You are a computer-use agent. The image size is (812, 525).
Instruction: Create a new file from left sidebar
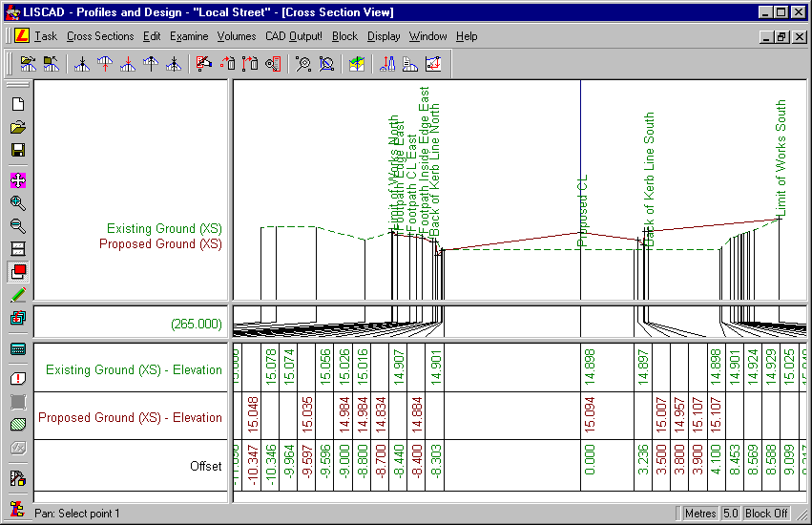pyautogui.click(x=18, y=104)
